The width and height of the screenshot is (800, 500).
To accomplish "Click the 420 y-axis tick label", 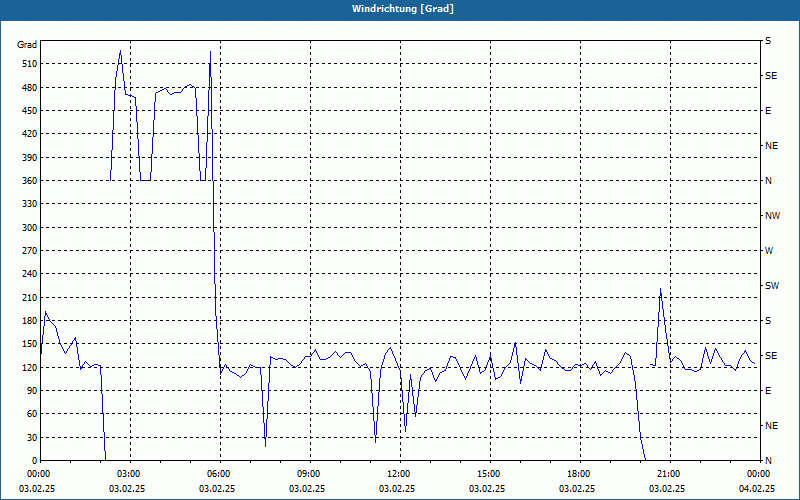I will click(x=30, y=134).
